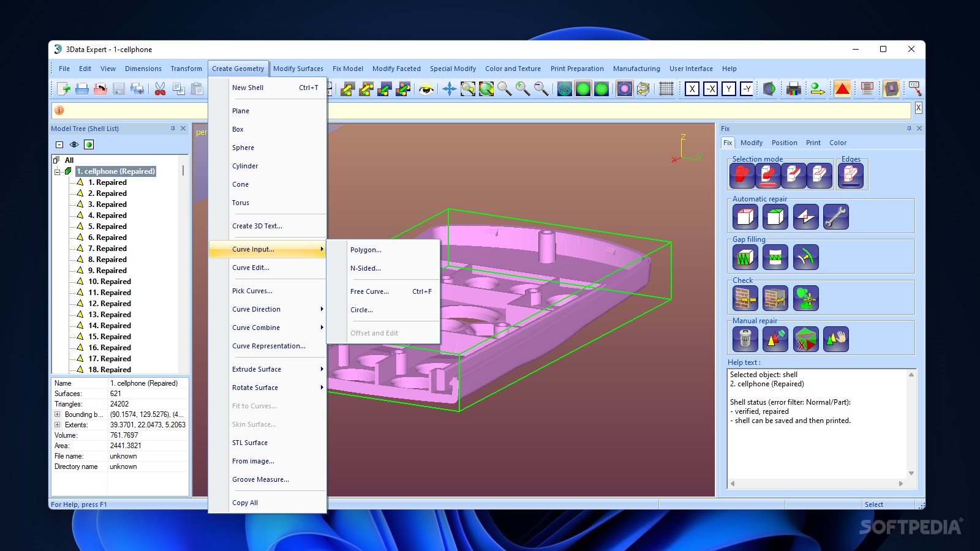
Task: Click the color printer toolbar icon
Action: coord(793,89)
